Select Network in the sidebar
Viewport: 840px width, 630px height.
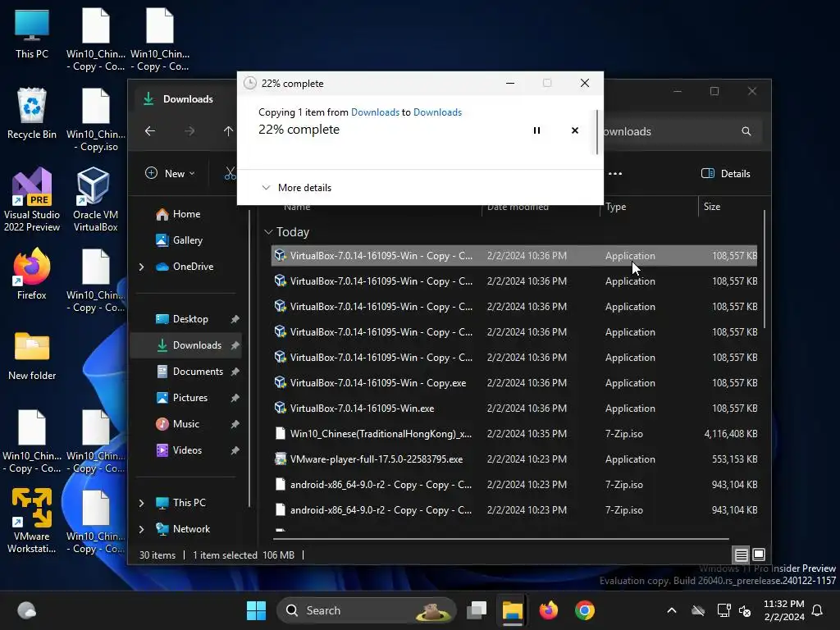tap(190, 529)
